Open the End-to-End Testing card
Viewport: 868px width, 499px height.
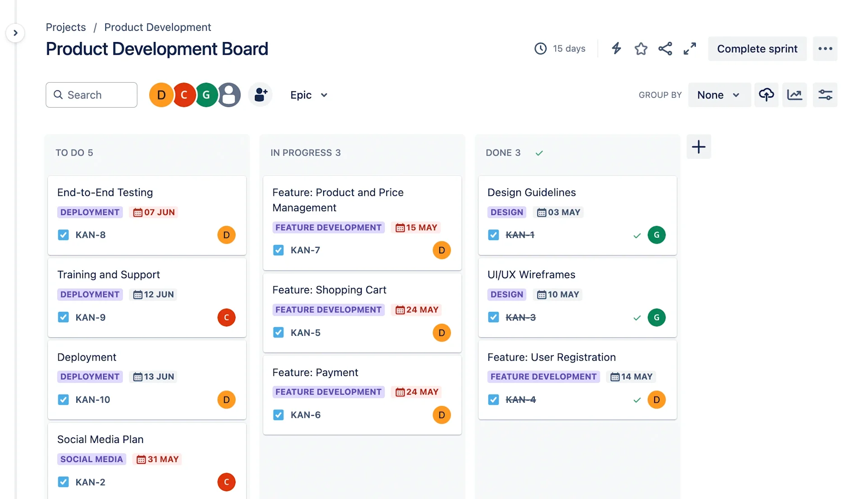(x=147, y=216)
